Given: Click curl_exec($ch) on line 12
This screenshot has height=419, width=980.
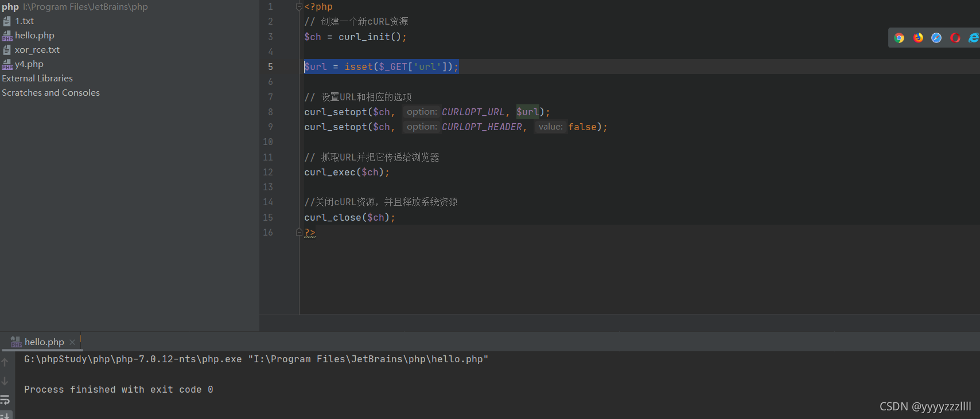Looking at the screenshot, I should tap(344, 173).
